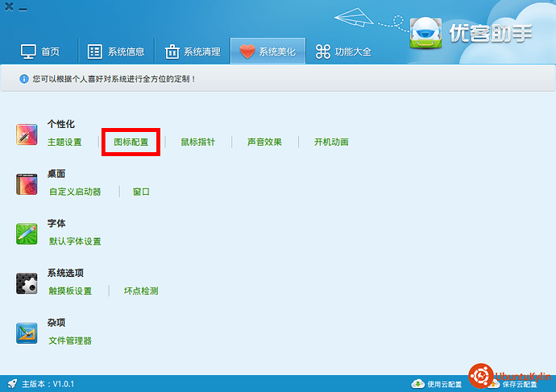
Task: Click the heart icon beside 系统美化
Action: (247, 52)
